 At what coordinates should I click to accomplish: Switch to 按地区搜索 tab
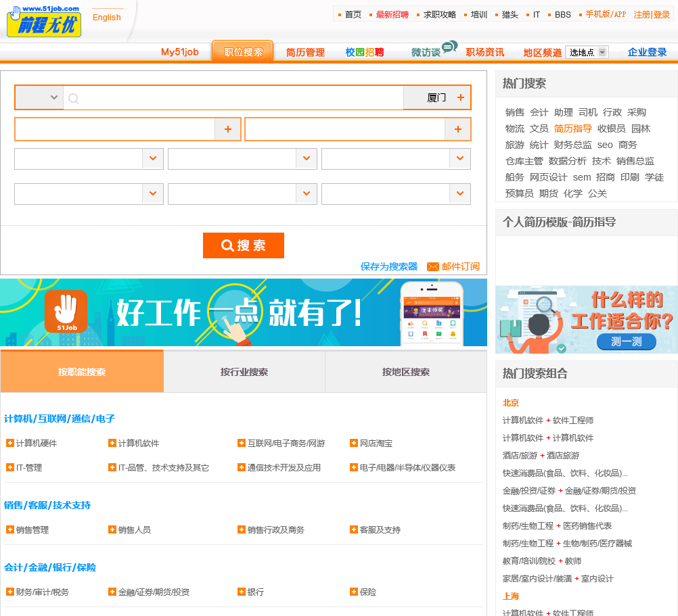click(x=406, y=371)
